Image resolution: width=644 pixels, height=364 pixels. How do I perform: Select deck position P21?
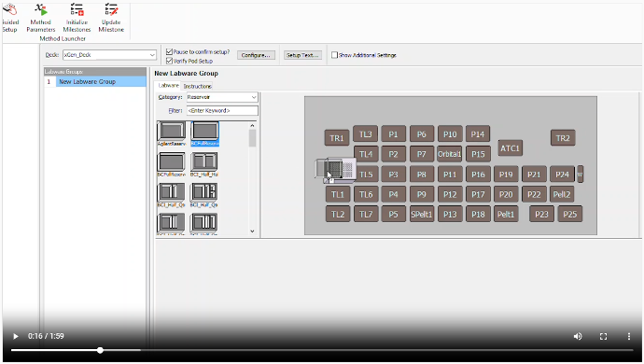click(534, 175)
